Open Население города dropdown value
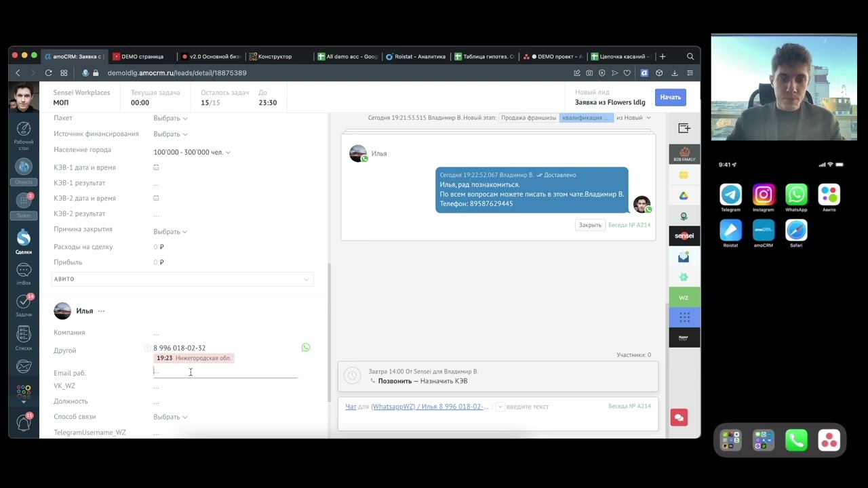 click(192, 152)
